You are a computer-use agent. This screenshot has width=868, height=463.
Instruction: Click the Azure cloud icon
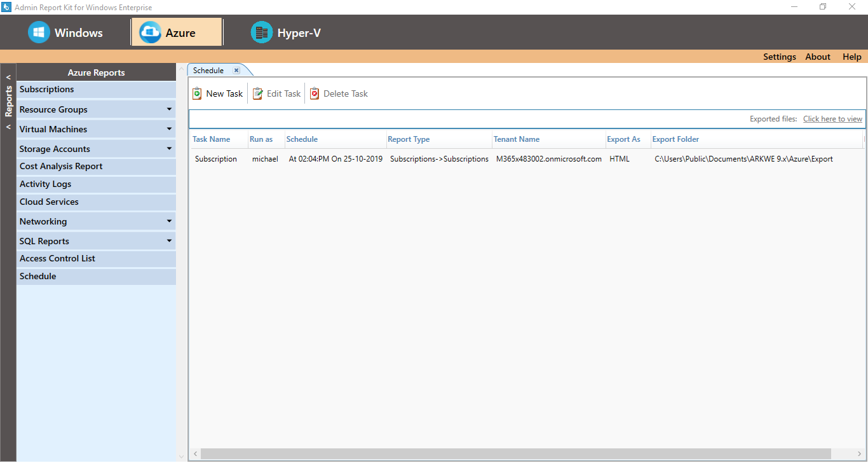151,32
